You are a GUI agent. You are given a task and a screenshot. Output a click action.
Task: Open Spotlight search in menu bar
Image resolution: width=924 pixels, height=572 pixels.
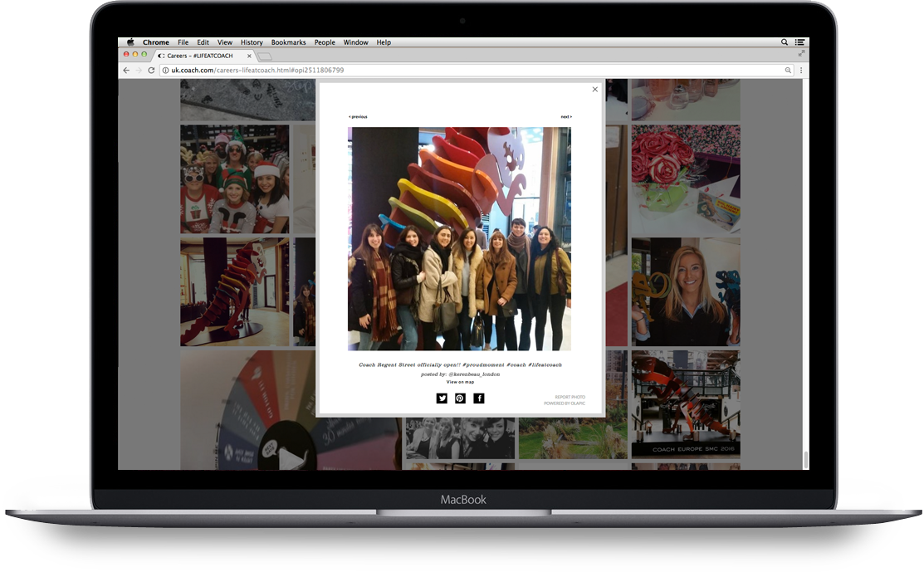[x=785, y=42]
